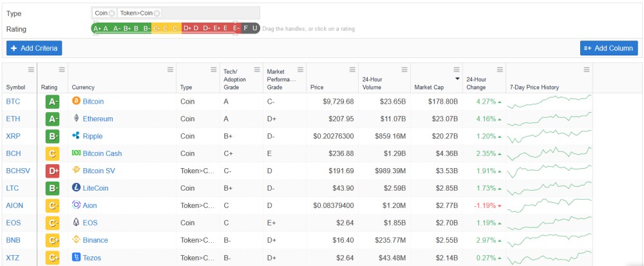Click the EOS logo icon
Image resolution: width=644 pixels, height=266 pixels.
pyautogui.click(x=76, y=222)
